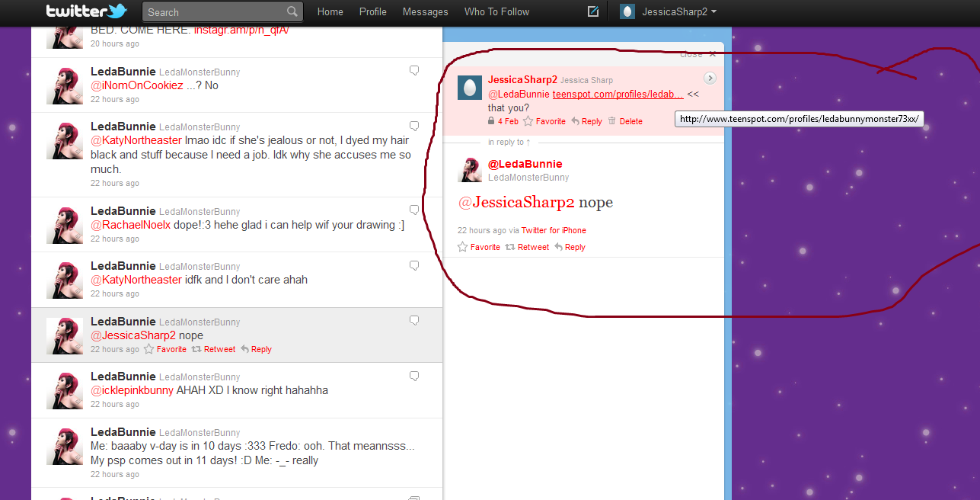Expand the arrow on JessicaSharp2's tweet
This screenshot has height=500, width=980.
pyautogui.click(x=710, y=79)
